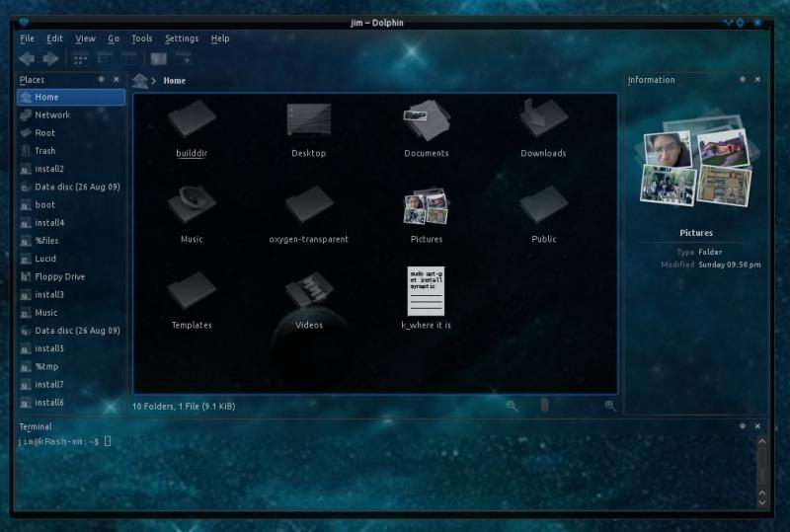The image size is (790, 532).
Task: Expand the breadcrumb arrow before Home
Action: [154, 81]
